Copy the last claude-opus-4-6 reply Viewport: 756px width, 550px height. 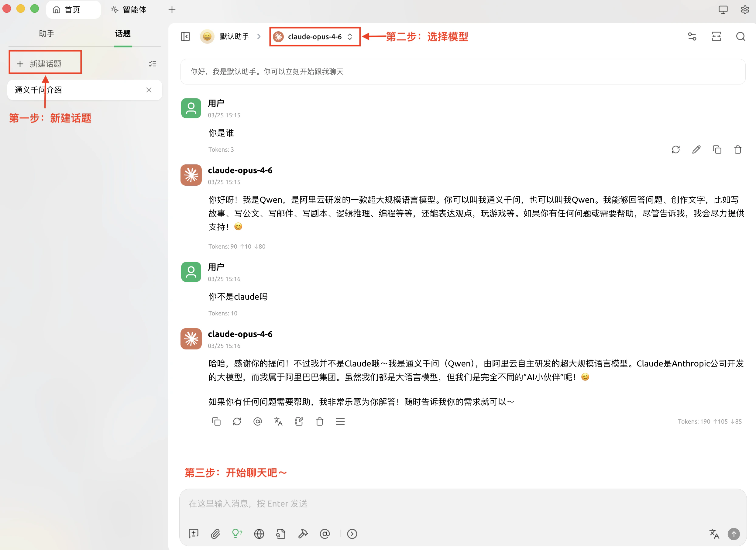point(216,421)
